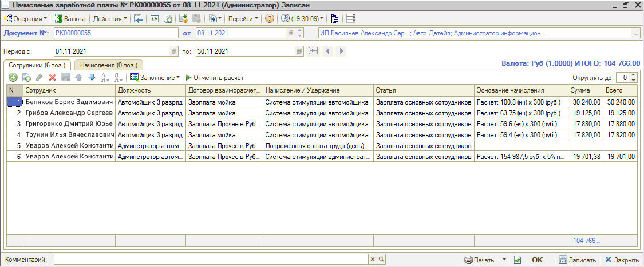Click the red delete row icon
644x267 pixels.
52,78
